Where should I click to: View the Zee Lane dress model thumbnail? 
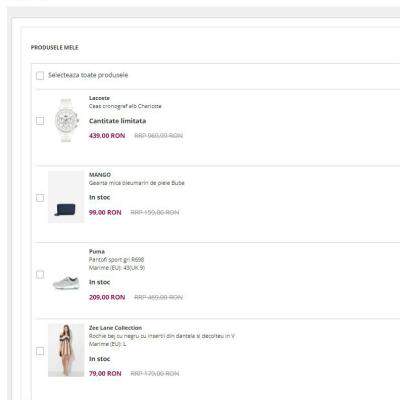tap(66, 350)
